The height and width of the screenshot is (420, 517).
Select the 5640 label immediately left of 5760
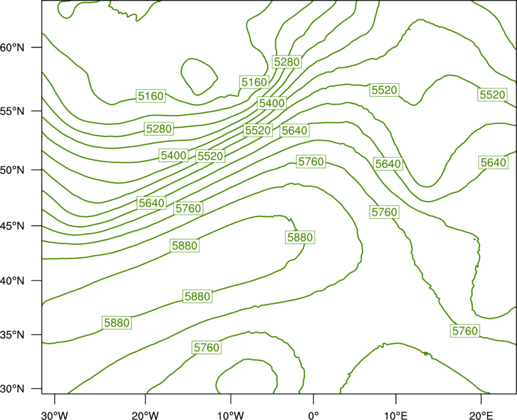(151, 203)
